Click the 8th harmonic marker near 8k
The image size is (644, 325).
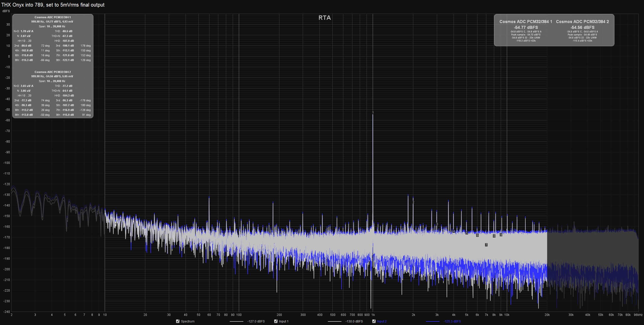(494, 236)
